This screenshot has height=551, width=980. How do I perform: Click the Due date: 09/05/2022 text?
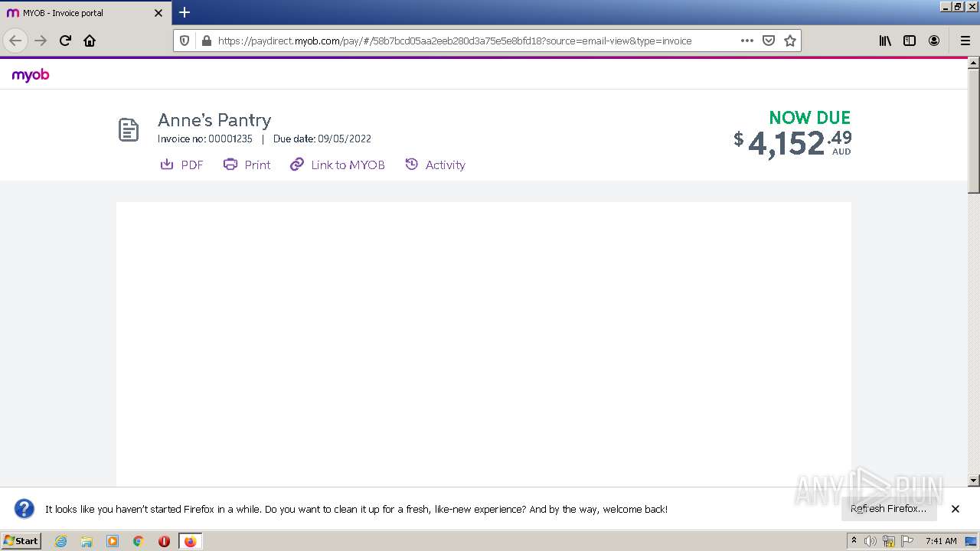(322, 139)
